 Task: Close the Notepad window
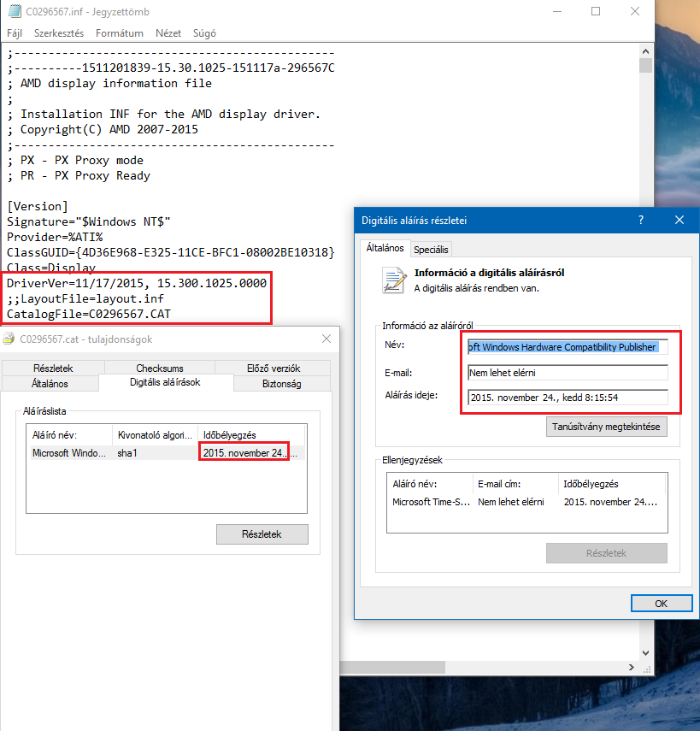[635, 11]
